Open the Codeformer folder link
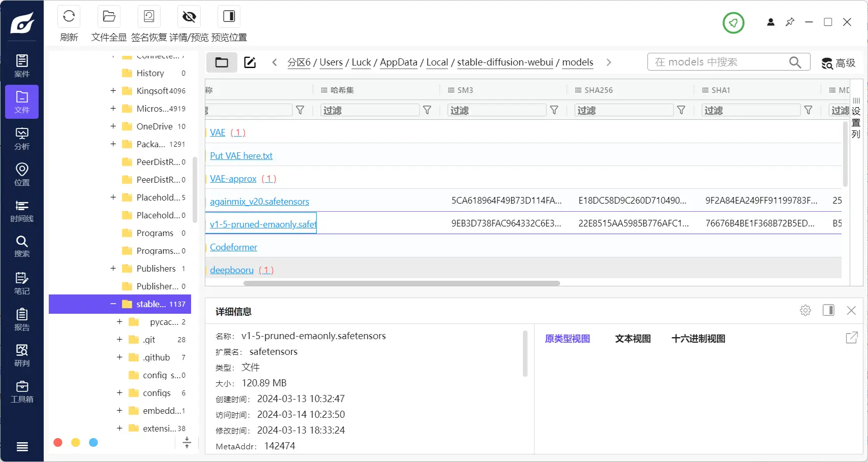 (234, 247)
